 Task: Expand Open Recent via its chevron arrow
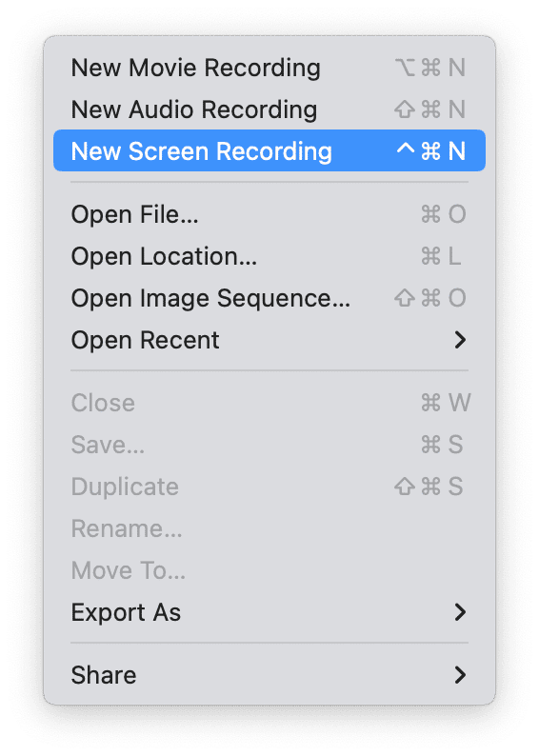(460, 340)
